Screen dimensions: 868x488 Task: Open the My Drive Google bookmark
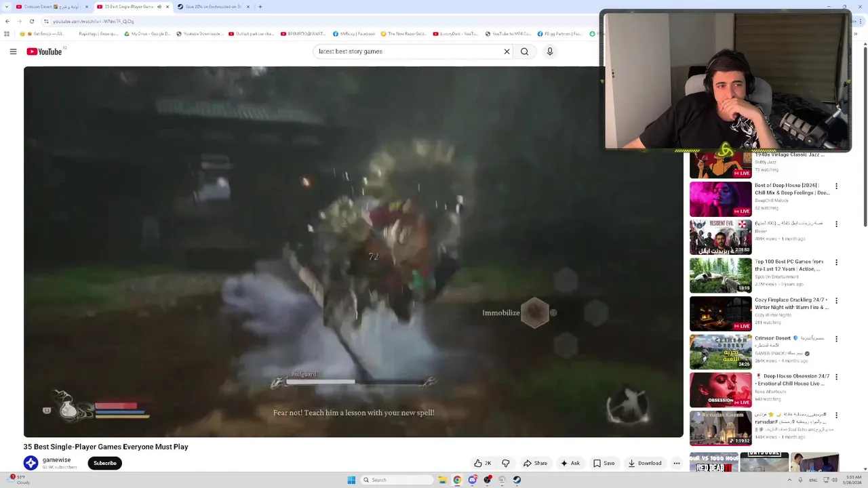point(147,34)
